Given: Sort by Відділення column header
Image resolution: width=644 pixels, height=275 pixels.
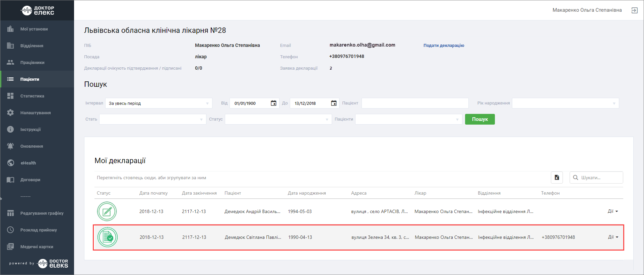Looking at the screenshot, I should pos(489,193).
